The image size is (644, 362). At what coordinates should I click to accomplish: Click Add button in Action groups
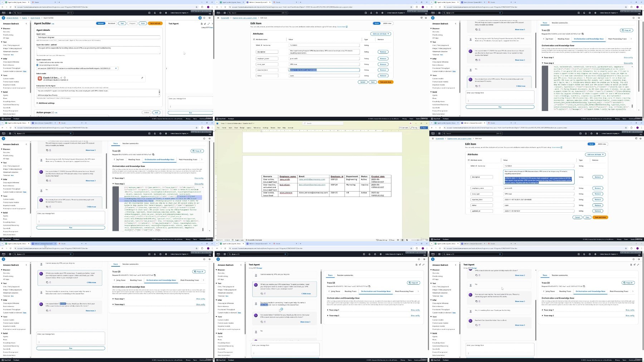click(x=156, y=112)
